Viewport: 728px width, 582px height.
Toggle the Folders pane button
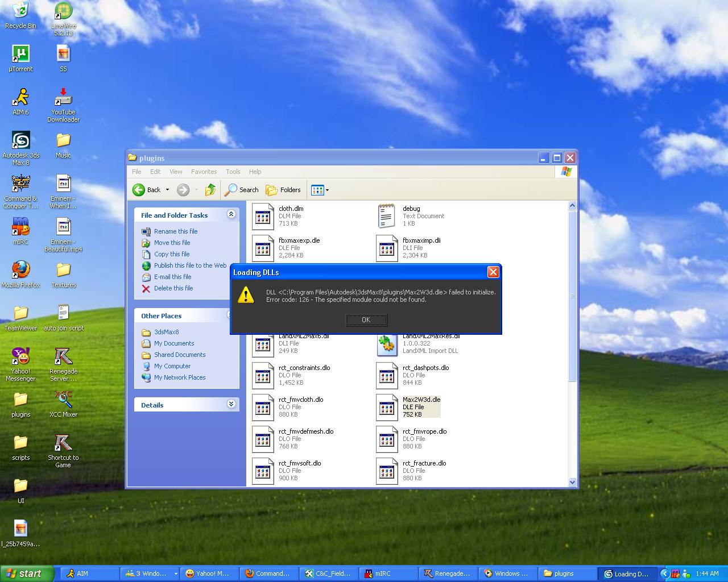point(283,190)
